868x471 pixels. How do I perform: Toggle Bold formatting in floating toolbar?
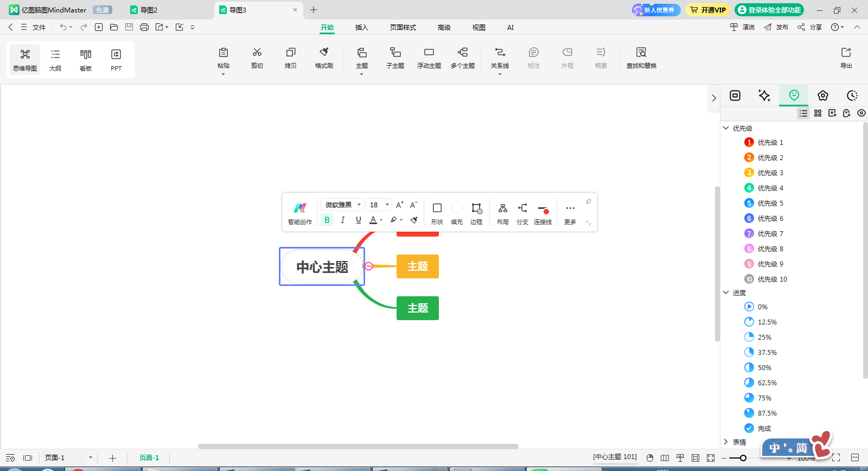(327, 220)
